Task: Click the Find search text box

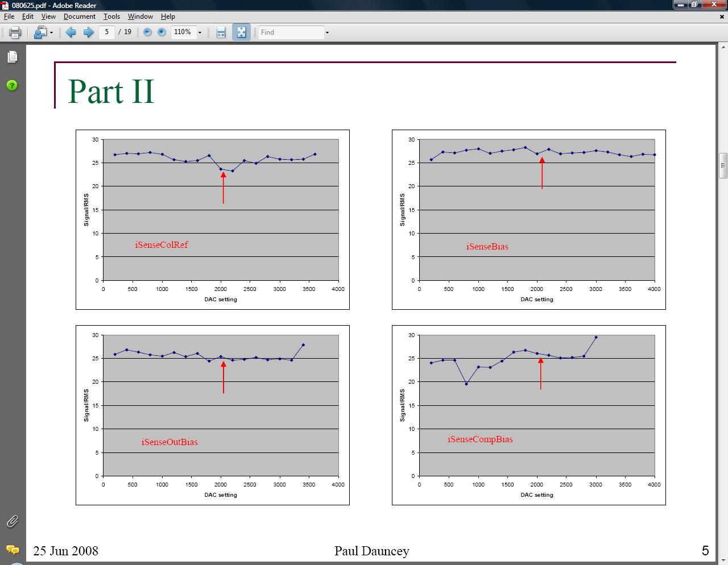Action: (x=291, y=32)
